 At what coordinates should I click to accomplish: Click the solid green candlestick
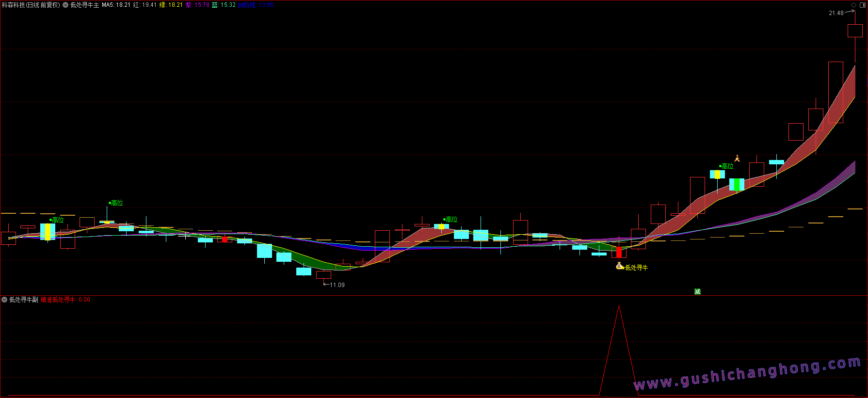[x=737, y=185]
